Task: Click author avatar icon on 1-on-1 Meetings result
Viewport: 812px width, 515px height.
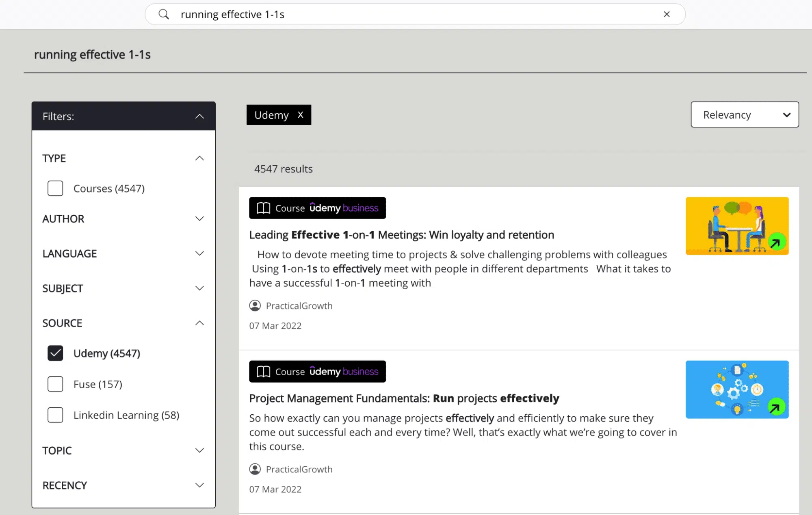Action: 255,305
